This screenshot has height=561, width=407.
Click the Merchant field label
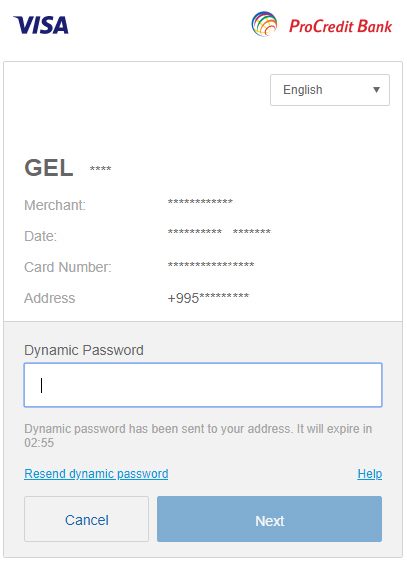click(55, 205)
